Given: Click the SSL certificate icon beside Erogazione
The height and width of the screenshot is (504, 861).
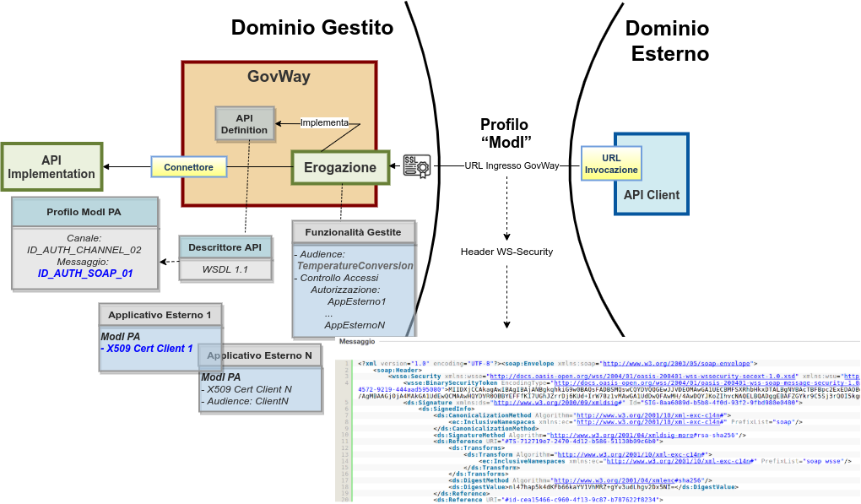Looking at the screenshot, I should pyautogui.click(x=417, y=165).
